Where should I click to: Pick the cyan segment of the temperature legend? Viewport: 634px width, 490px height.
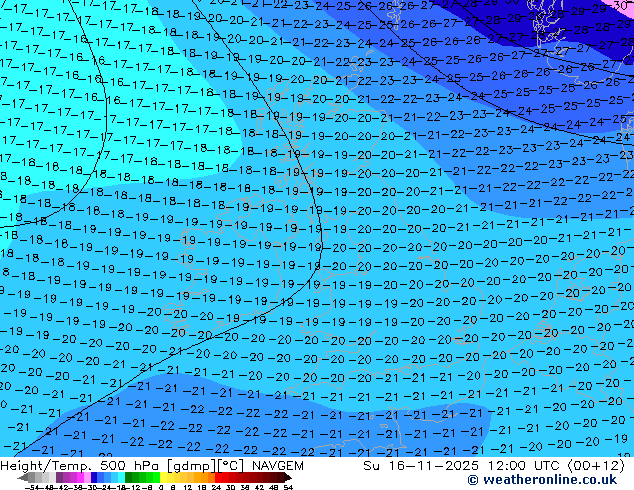point(121,477)
